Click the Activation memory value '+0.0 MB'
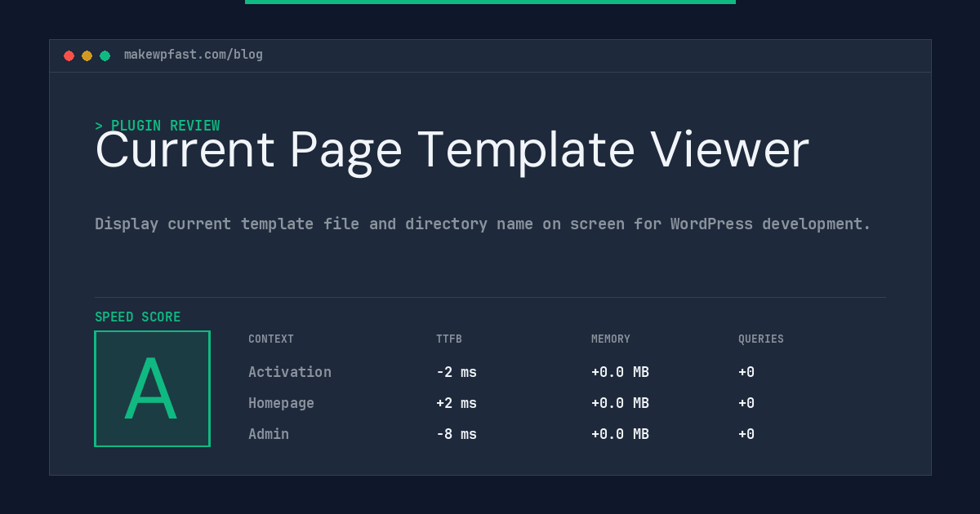980x514 pixels. 620,372
